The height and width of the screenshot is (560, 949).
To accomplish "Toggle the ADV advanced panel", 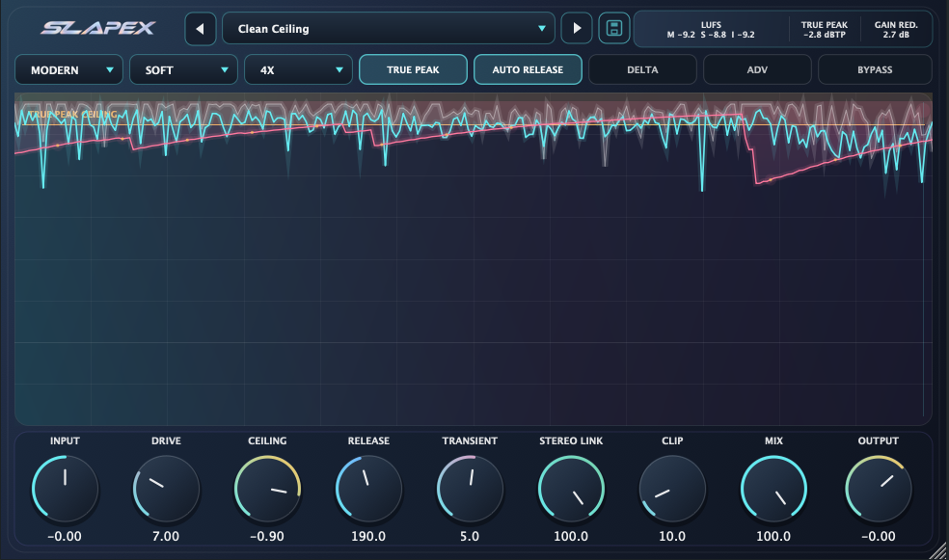I will pos(757,70).
